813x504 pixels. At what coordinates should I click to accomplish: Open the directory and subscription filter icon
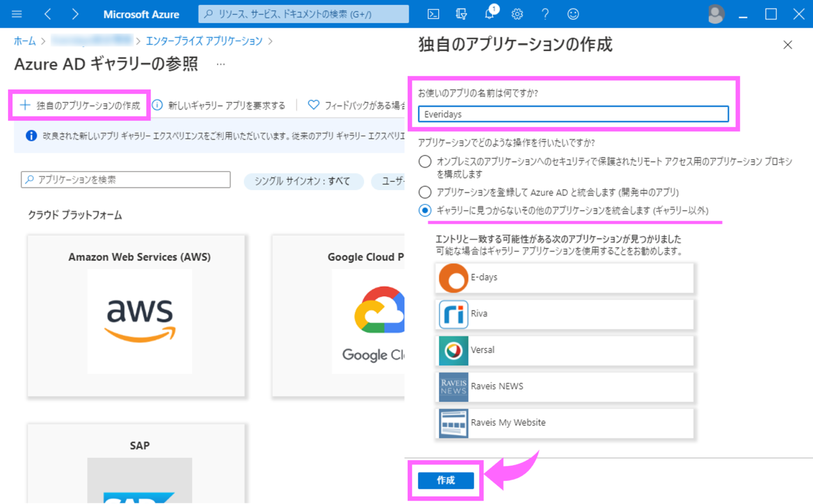[461, 14]
